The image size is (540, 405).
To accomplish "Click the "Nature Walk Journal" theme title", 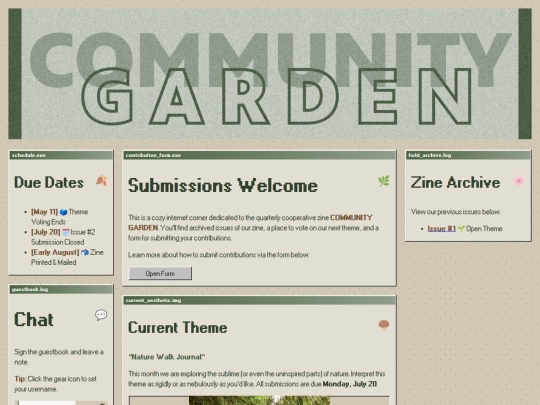I will (x=167, y=357).
